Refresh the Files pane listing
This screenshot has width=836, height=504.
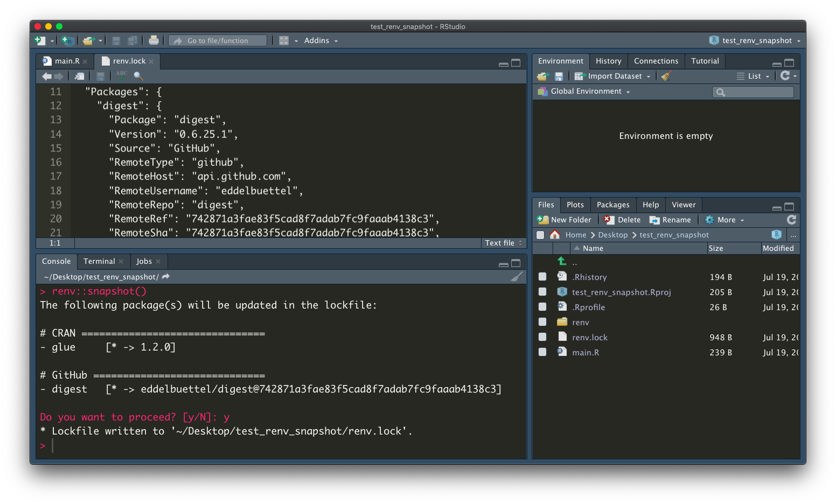[x=791, y=219]
